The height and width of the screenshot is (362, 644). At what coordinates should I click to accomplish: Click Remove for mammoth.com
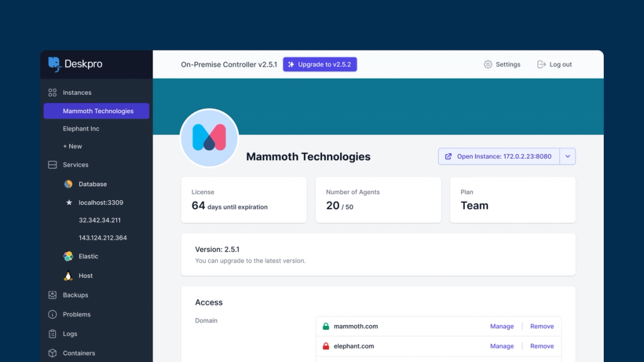(x=542, y=326)
